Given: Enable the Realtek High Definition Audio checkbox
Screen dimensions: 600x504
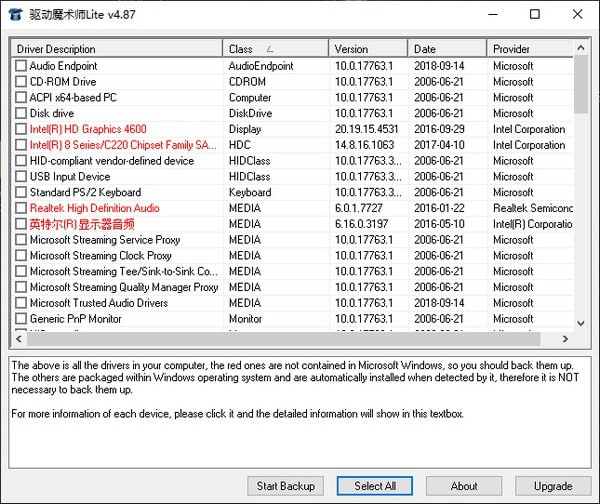Looking at the screenshot, I should (x=21, y=208).
